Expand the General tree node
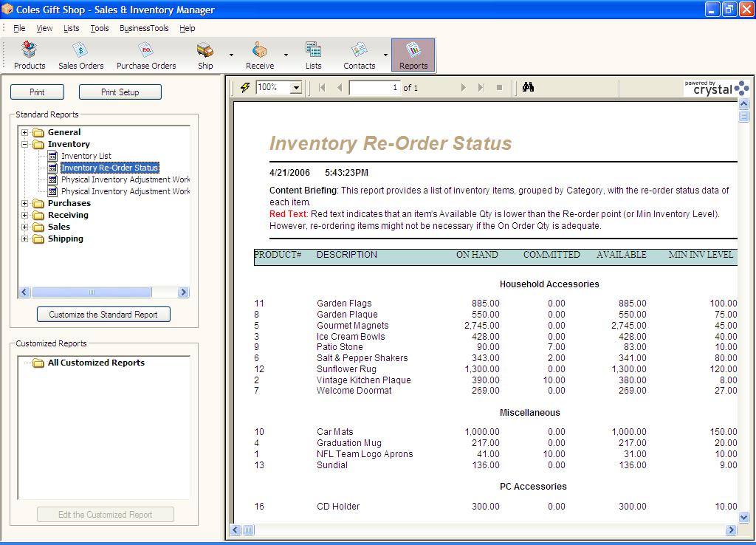 [24, 132]
